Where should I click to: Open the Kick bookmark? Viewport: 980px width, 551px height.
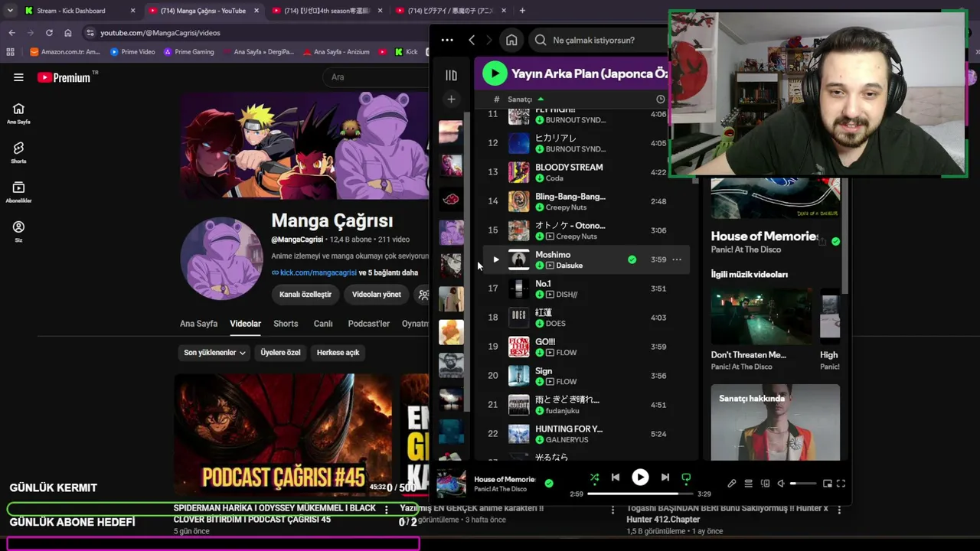(407, 52)
